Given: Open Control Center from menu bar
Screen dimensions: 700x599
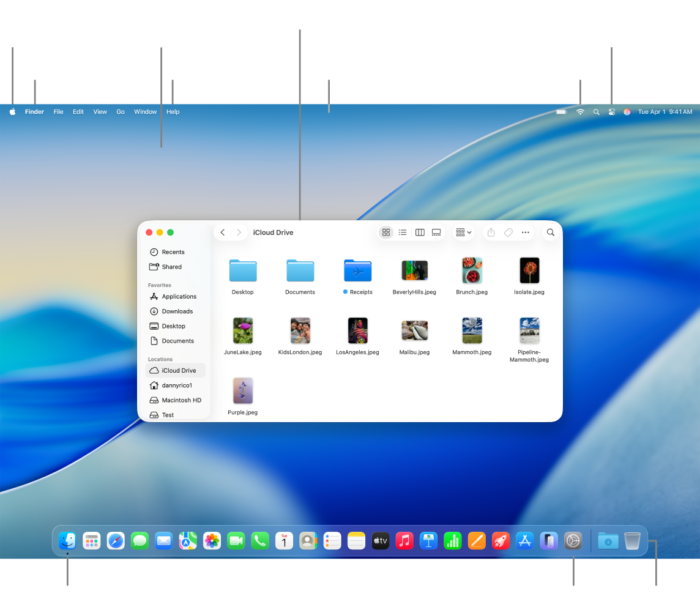Looking at the screenshot, I should click(x=612, y=112).
